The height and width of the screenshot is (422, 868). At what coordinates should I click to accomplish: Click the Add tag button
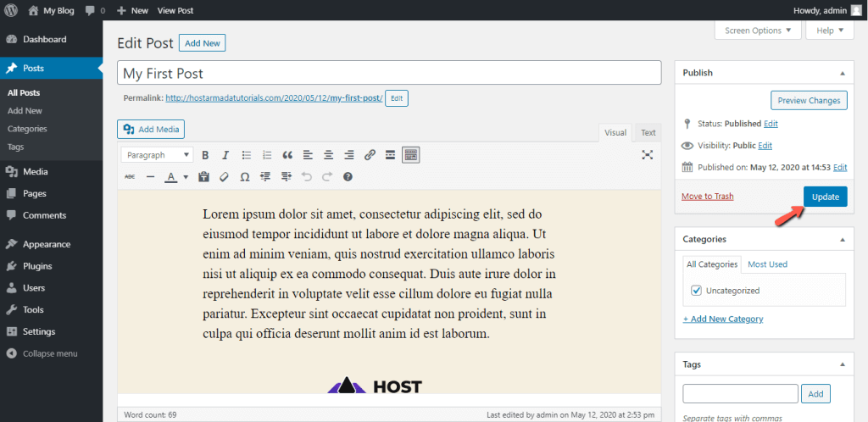click(815, 394)
